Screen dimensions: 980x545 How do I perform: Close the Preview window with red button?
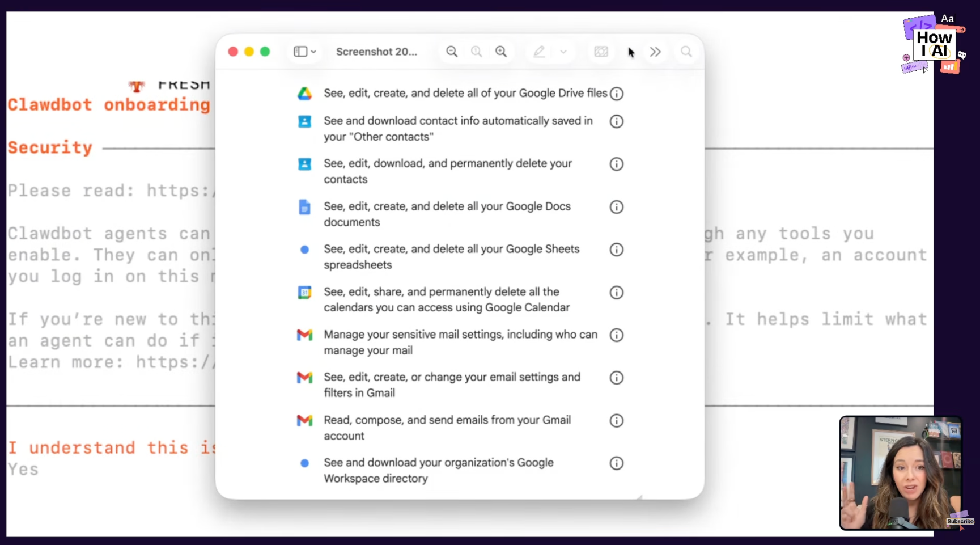pos(233,52)
